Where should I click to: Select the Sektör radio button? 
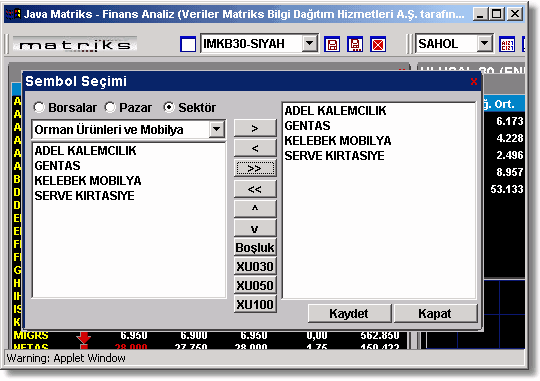tap(169, 107)
